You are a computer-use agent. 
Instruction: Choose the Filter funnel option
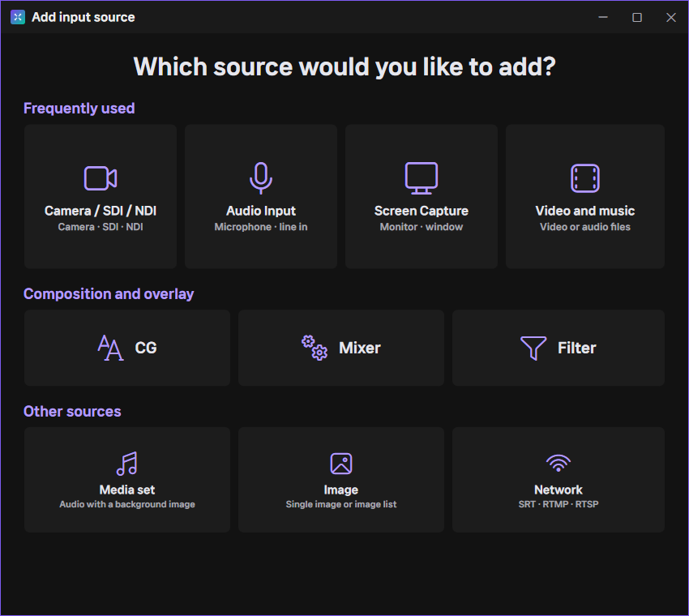coord(558,348)
